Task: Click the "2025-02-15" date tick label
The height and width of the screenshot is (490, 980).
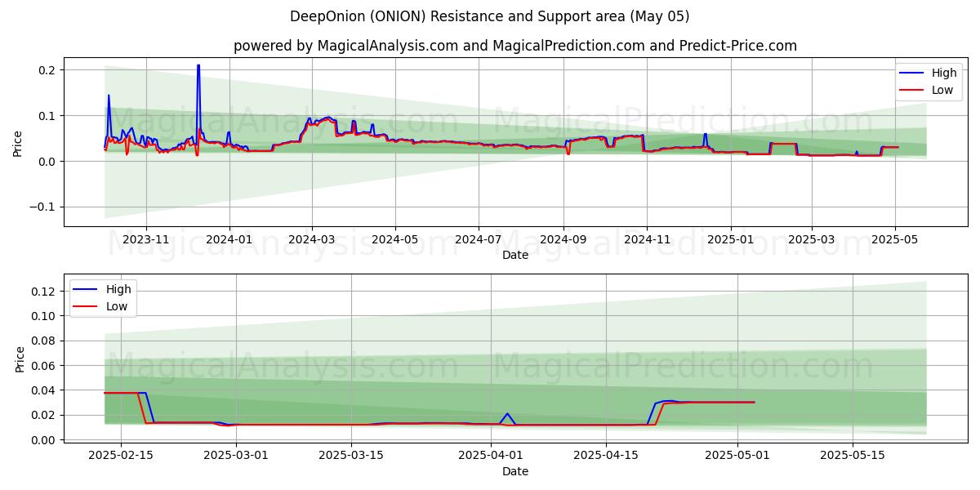Action: coord(121,456)
